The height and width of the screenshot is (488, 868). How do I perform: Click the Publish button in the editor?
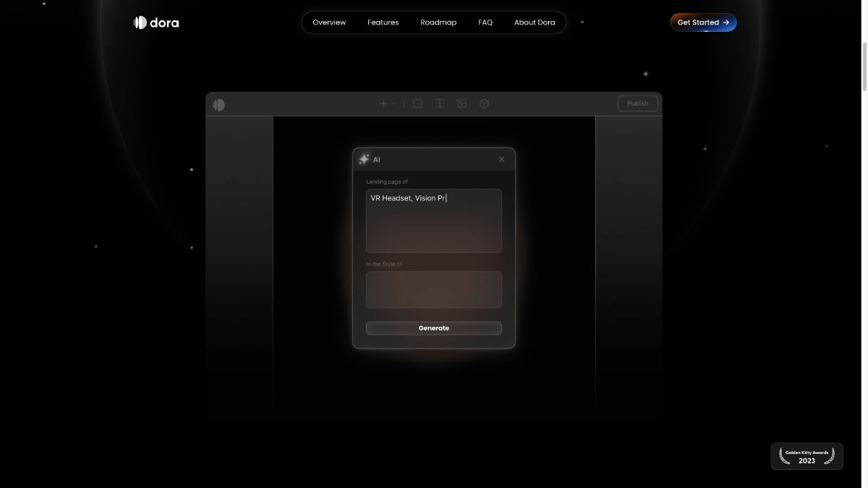[x=637, y=103]
